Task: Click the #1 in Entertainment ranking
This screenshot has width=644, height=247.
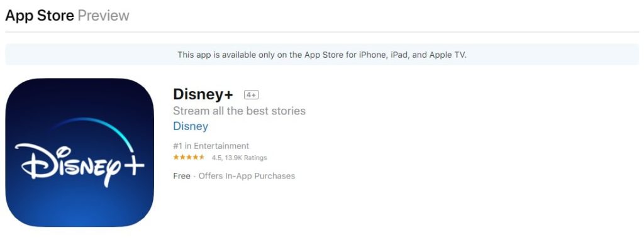Action: (211, 146)
